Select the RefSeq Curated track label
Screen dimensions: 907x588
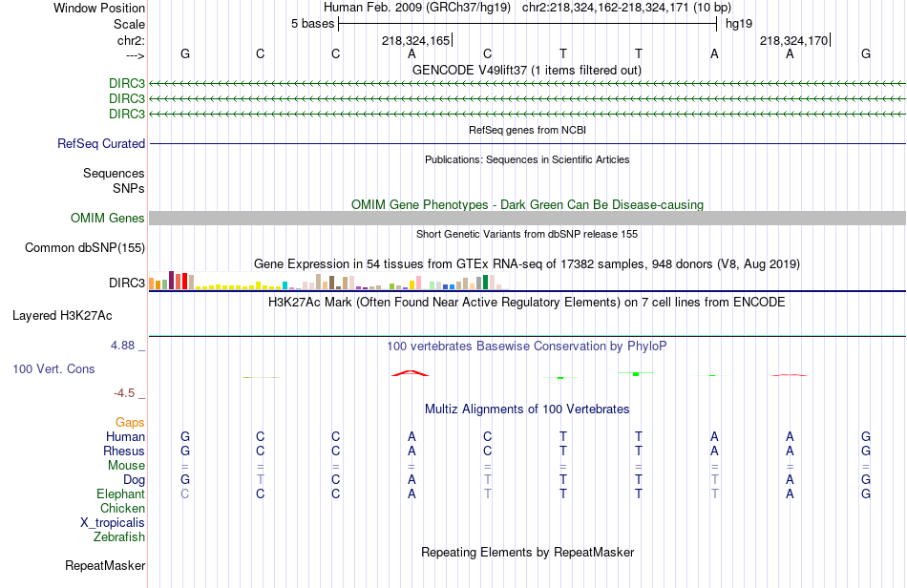pos(101,143)
